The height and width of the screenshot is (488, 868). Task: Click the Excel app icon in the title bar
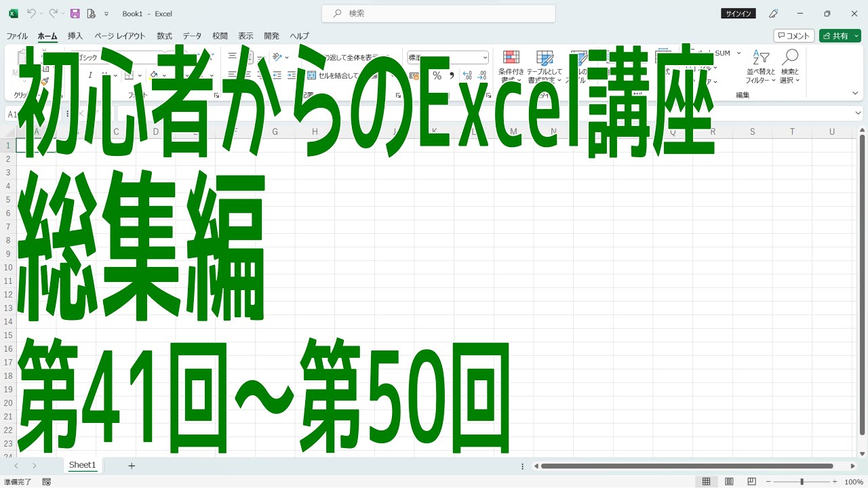[13, 14]
